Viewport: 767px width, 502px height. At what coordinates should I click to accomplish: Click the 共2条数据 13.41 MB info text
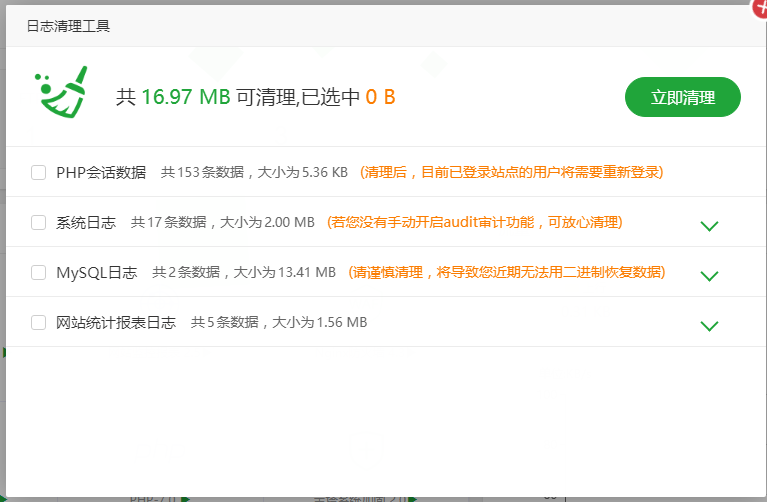click(244, 272)
